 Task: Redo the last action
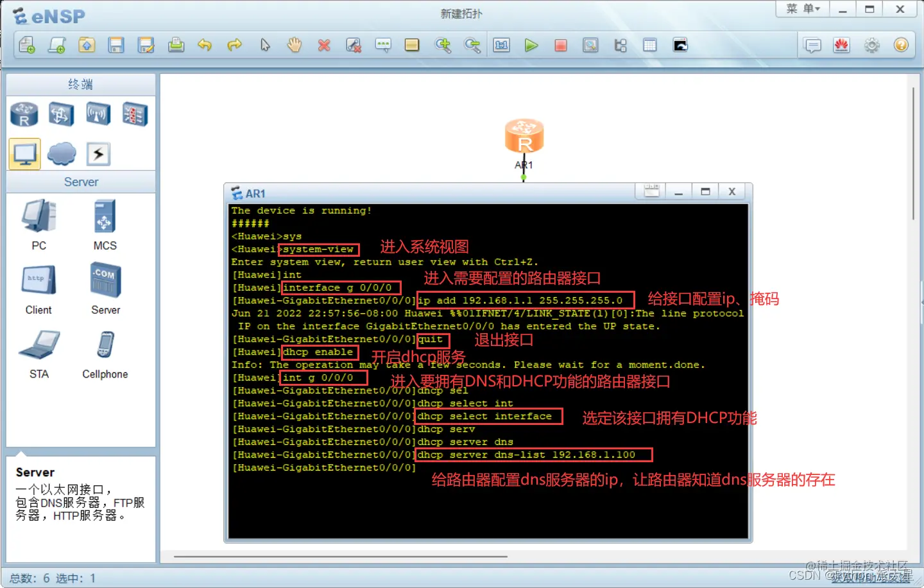click(234, 45)
